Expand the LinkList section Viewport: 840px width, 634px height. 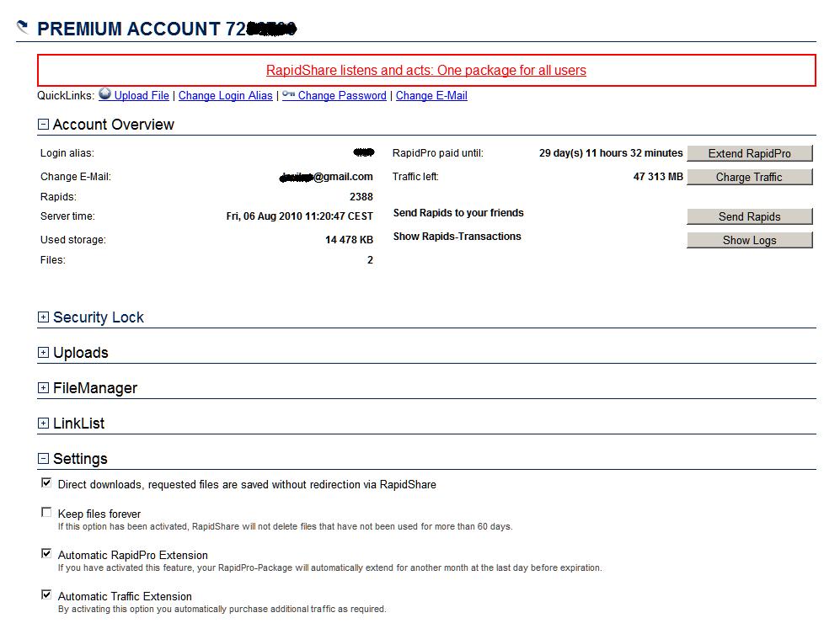43,424
